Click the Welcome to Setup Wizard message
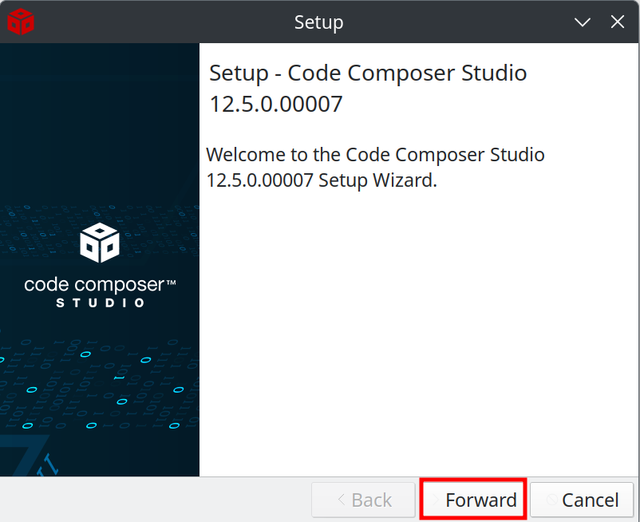The width and height of the screenshot is (640, 522). [x=375, y=167]
